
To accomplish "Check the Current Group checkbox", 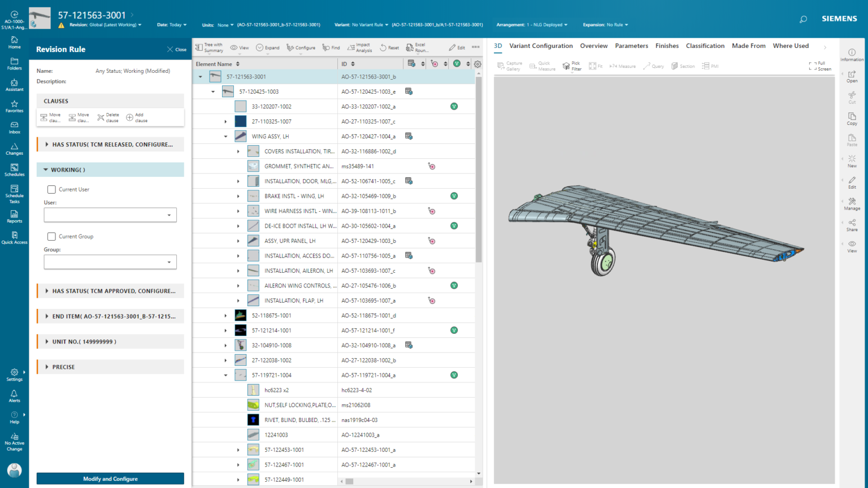I will (51, 236).
